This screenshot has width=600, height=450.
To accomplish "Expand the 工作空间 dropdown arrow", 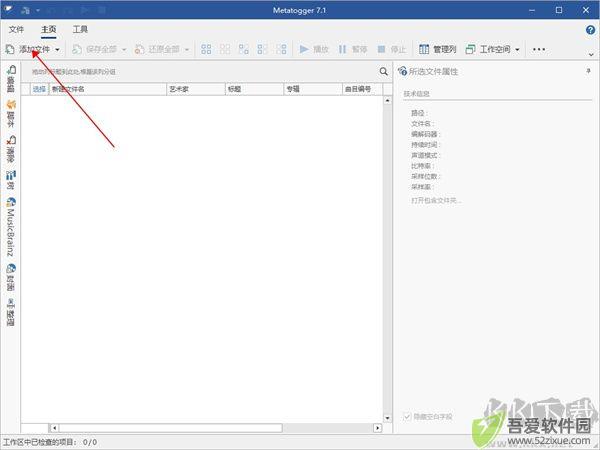I will coord(517,49).
